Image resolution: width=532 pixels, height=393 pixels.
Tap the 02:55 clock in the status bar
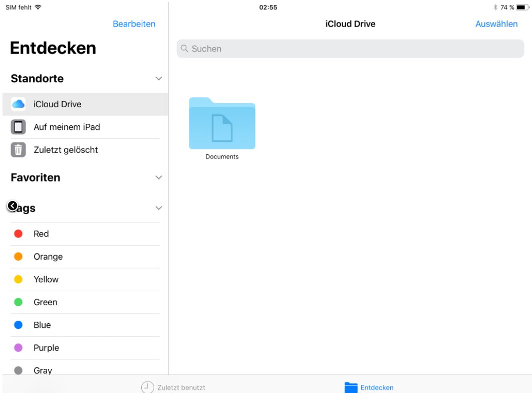tap(268, 7)
